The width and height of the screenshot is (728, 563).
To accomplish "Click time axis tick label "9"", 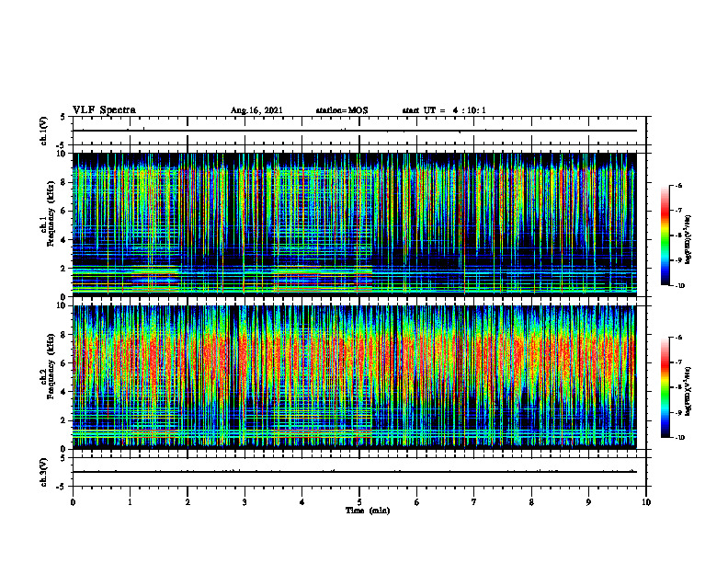I will click(588, 502).
